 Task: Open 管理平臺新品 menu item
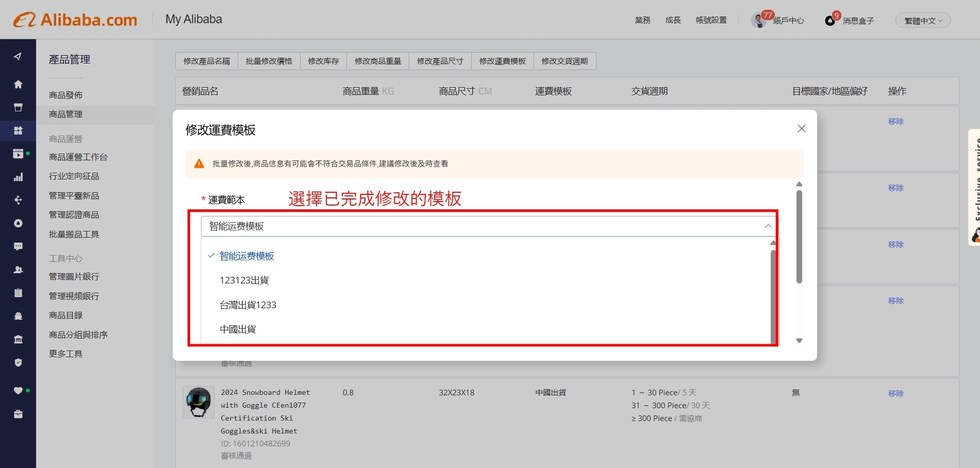(x=74, y=195)
